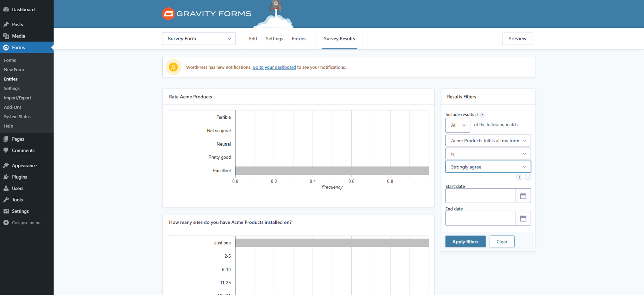Viewport: 644px width, 295px height.
Task: Click the '11-25' chart label
Action: (x=225, y=283)
